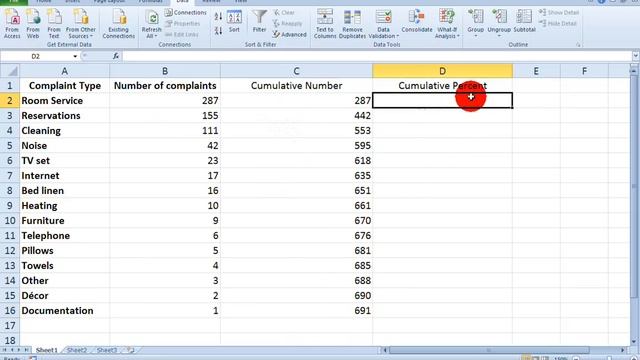
Task: Switch to Sheet3 tab
Action: [x=107, y=350]
